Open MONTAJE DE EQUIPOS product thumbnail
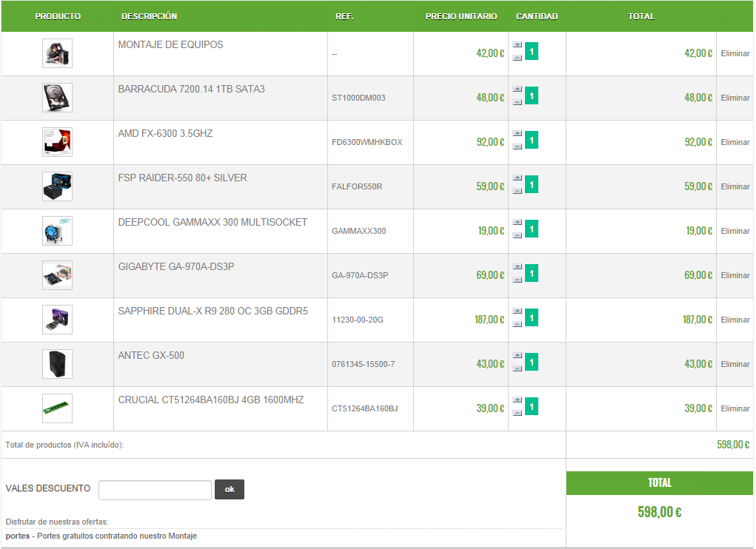The image size is (756, 549). tap(57, 53)
